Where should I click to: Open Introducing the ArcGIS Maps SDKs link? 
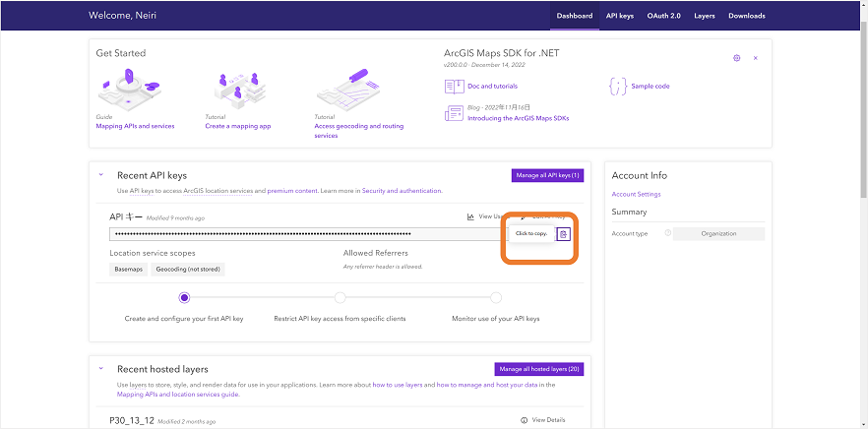(518, 118)
